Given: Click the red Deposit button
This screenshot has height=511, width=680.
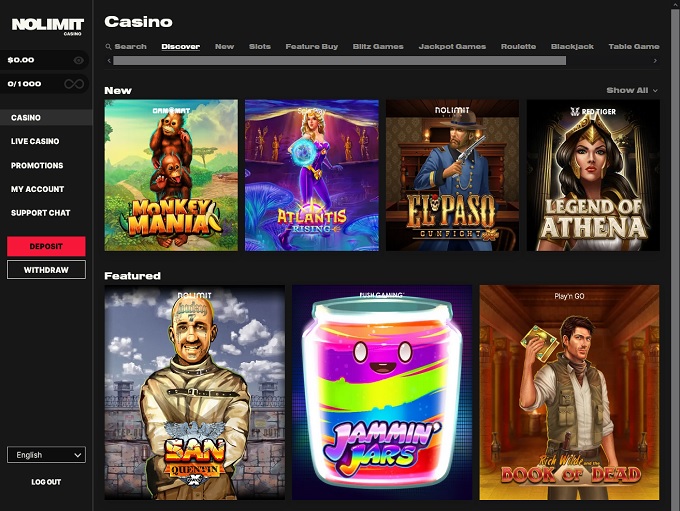Looking at the screenshot, I should (x=46, y=246).
